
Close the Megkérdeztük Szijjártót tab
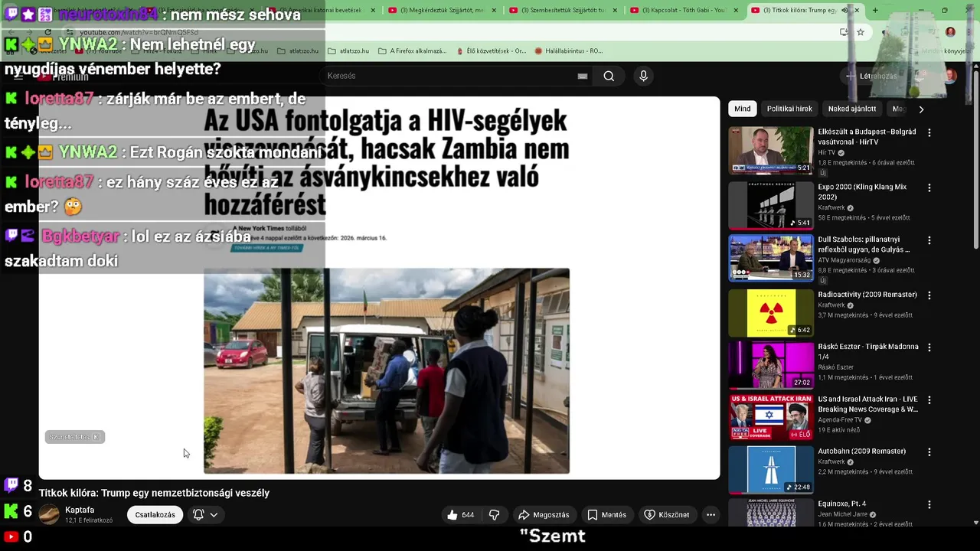click(x=494, y=10)
